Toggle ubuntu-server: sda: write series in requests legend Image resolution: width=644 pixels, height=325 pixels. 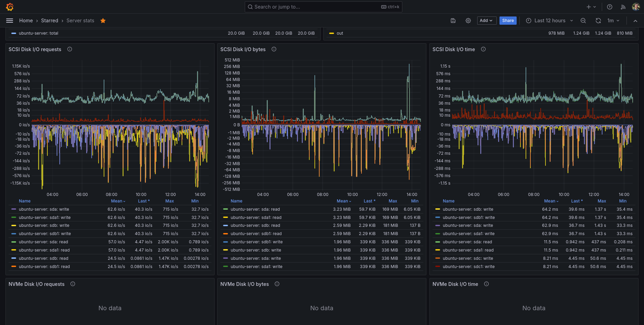44,209
